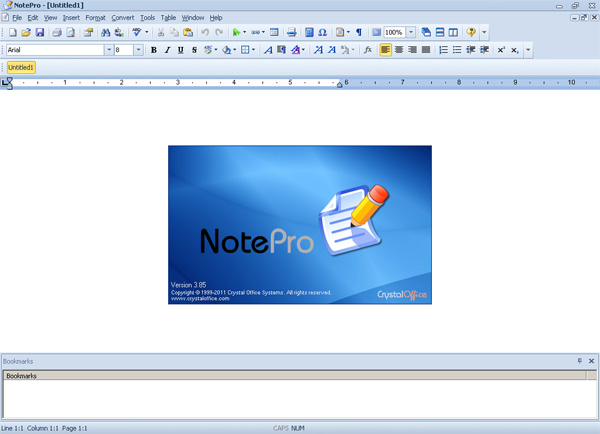The width and height of the screenshot is (600, 434).
Task: Toggle paragraph marks with the pilcrow icon
Action: click(359, 33)
